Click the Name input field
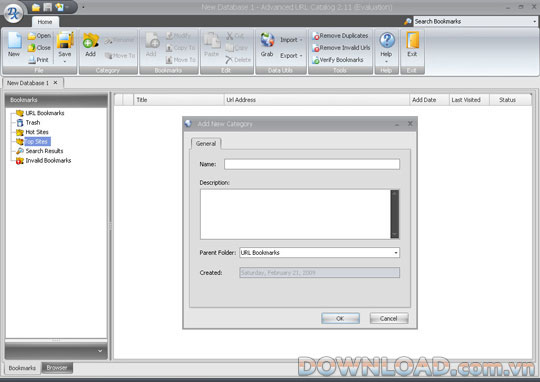The image size is (540, 382). (x=312, y=164)
